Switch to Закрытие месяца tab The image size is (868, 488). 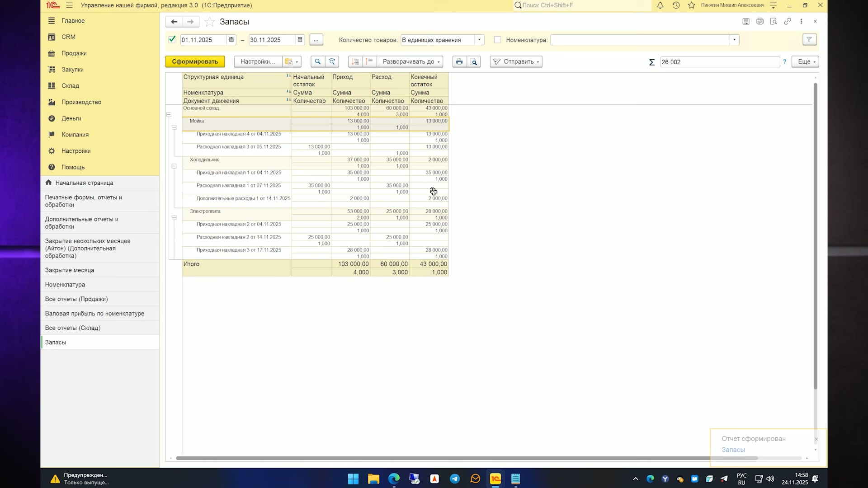click(x=100, y=270)
